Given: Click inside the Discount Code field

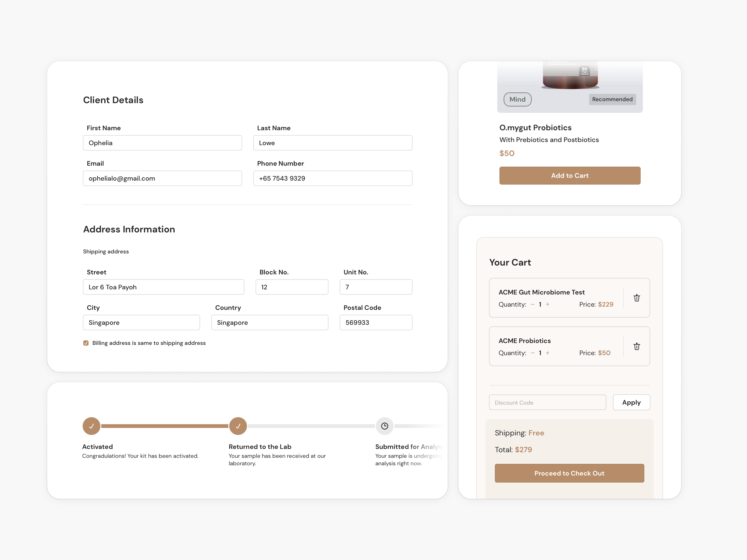Looking at the screenshot, I should coord(547,402).
